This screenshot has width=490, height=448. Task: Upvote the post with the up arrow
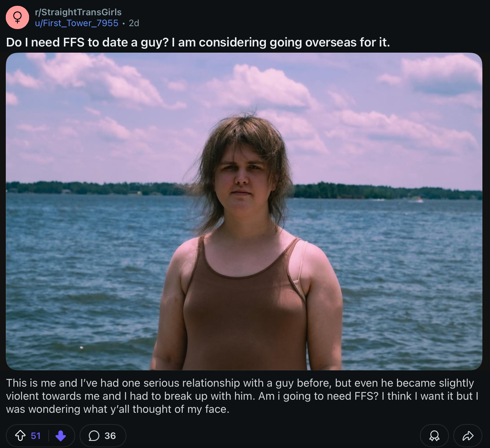click(20, 435)
